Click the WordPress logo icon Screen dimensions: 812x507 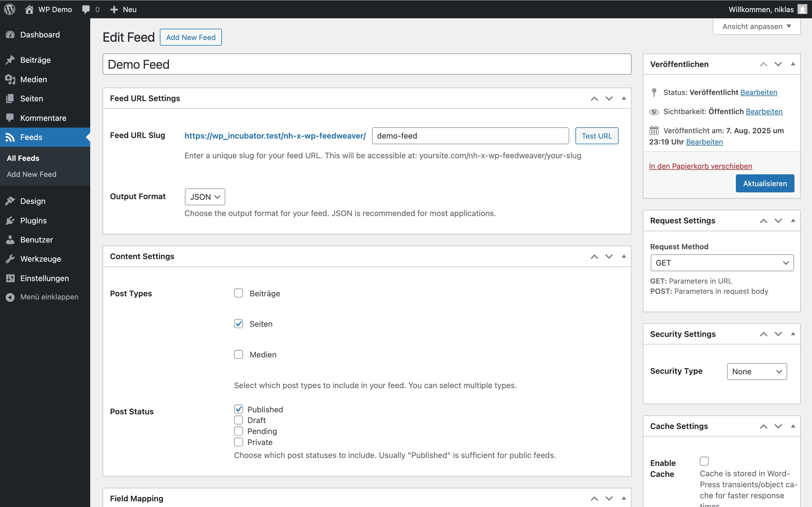10,9
